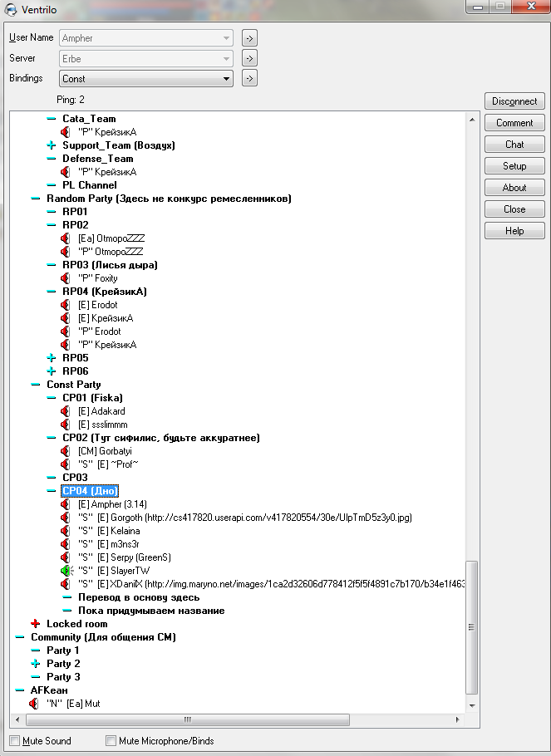Expand the Locked room channel
This screenshot has width=551, height=756.
[35, 624]
